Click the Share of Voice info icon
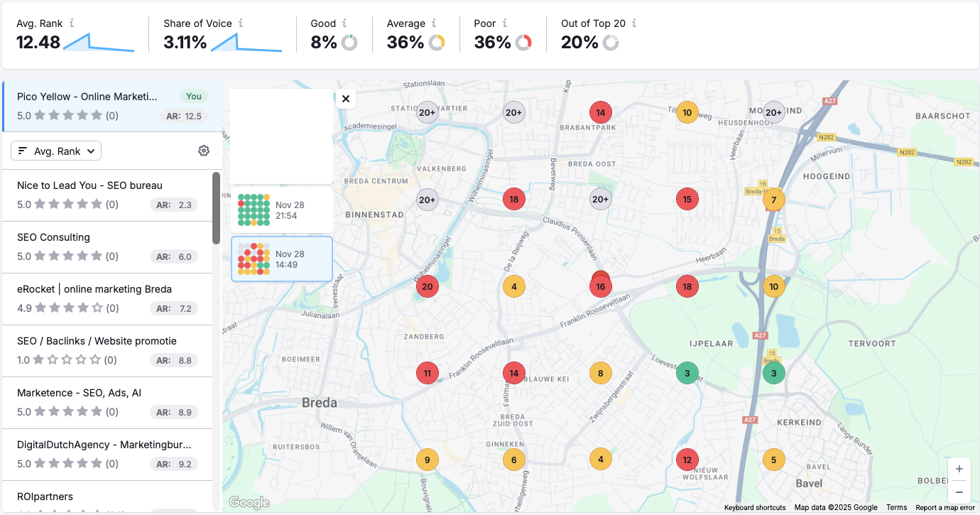 [x=242, y=22]
